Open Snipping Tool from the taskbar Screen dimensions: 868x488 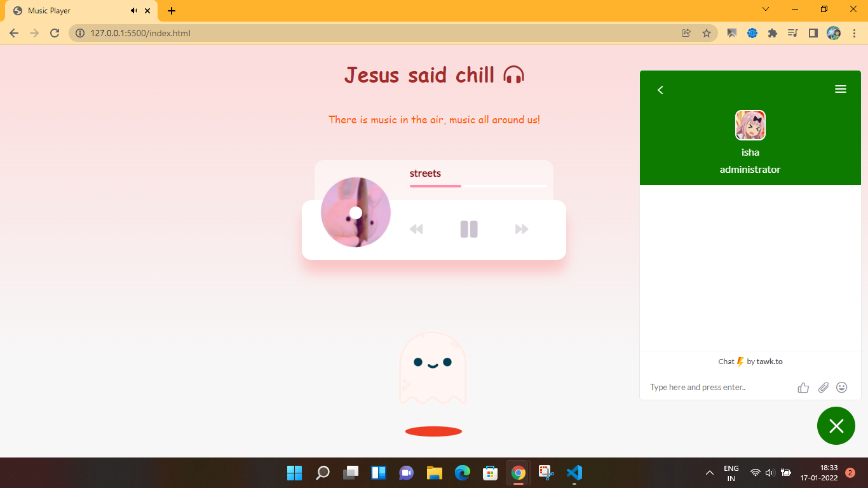click(546, 473)
